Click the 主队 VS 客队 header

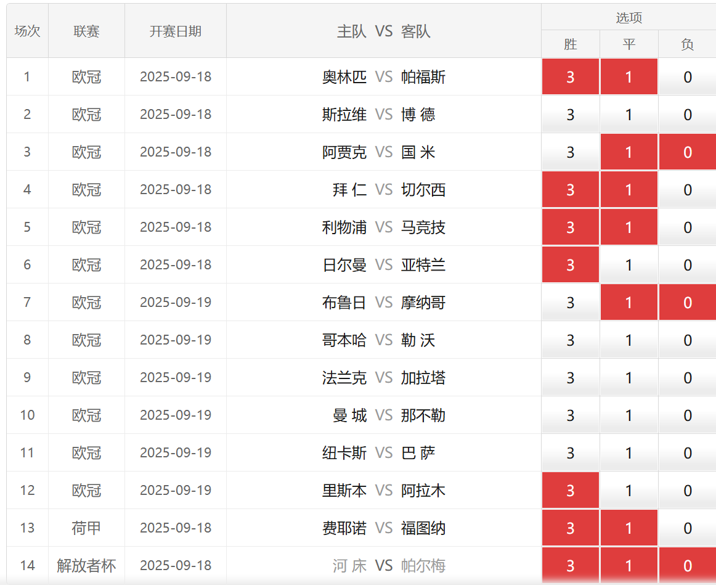click(x=383, y=31)
